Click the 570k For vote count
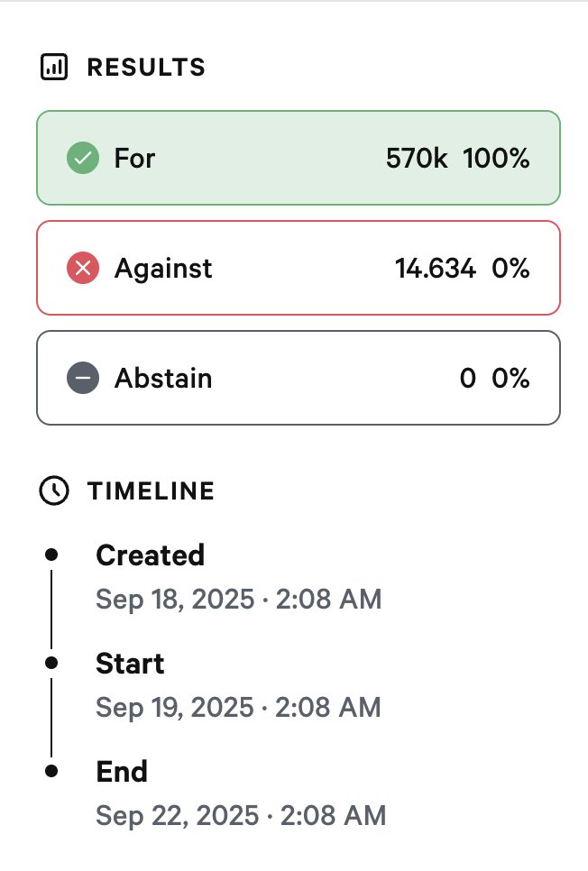The image size is (588, 871). [417, 159]
